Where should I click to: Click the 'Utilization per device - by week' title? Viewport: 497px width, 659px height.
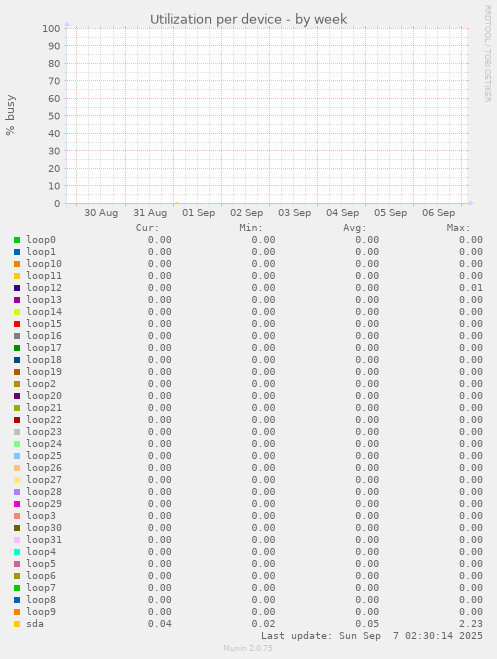(x=249, y=20)
